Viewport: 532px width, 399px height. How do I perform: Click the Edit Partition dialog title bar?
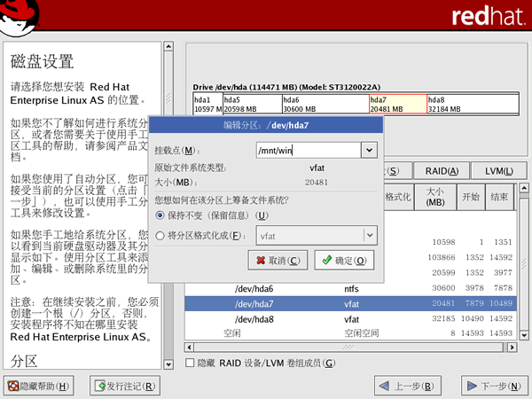pyautogui.click(x=266, y=125)
